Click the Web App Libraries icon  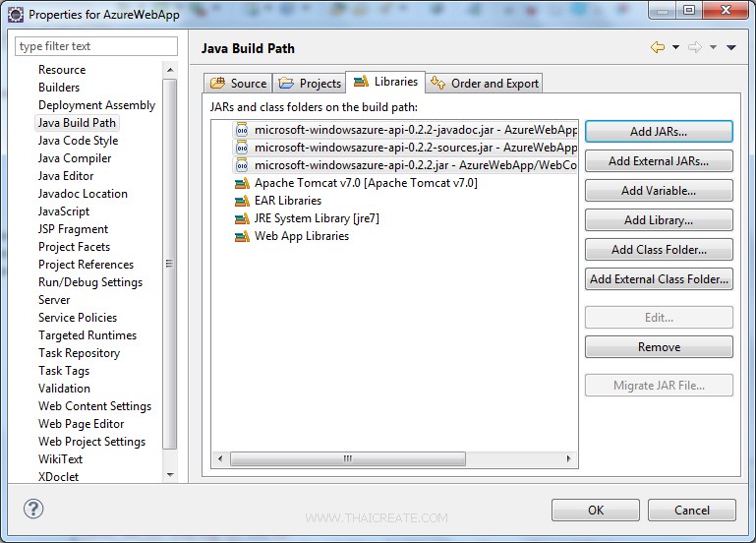[242, 236]
